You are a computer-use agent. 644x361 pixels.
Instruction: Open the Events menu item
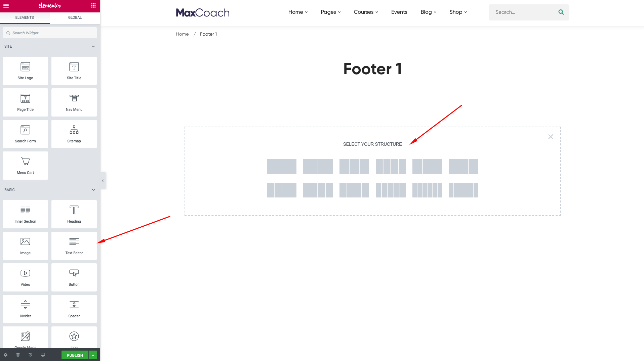pyautogui.click(x=399, y=12)
